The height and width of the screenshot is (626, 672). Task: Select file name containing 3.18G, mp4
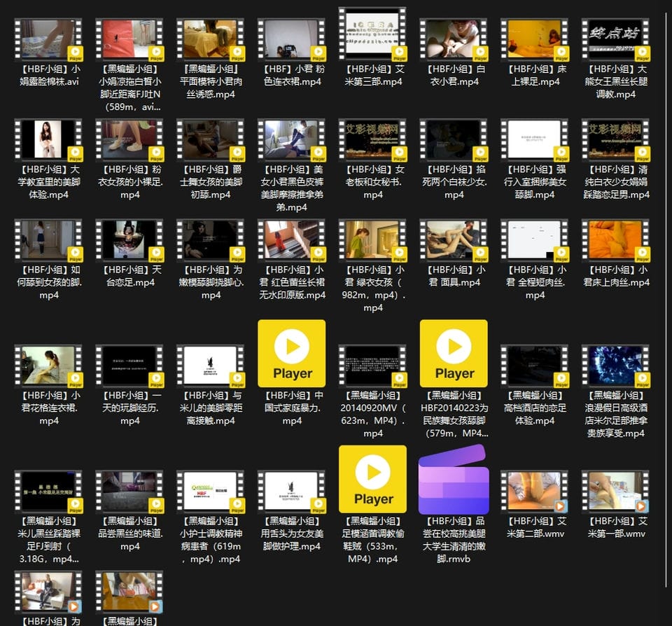48,540
